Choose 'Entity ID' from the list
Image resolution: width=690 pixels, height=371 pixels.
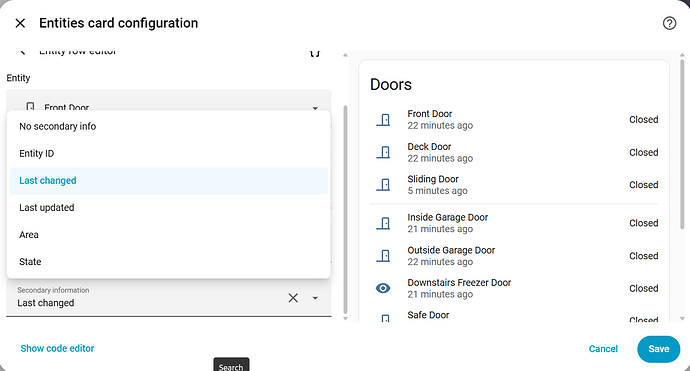point(169,154)
